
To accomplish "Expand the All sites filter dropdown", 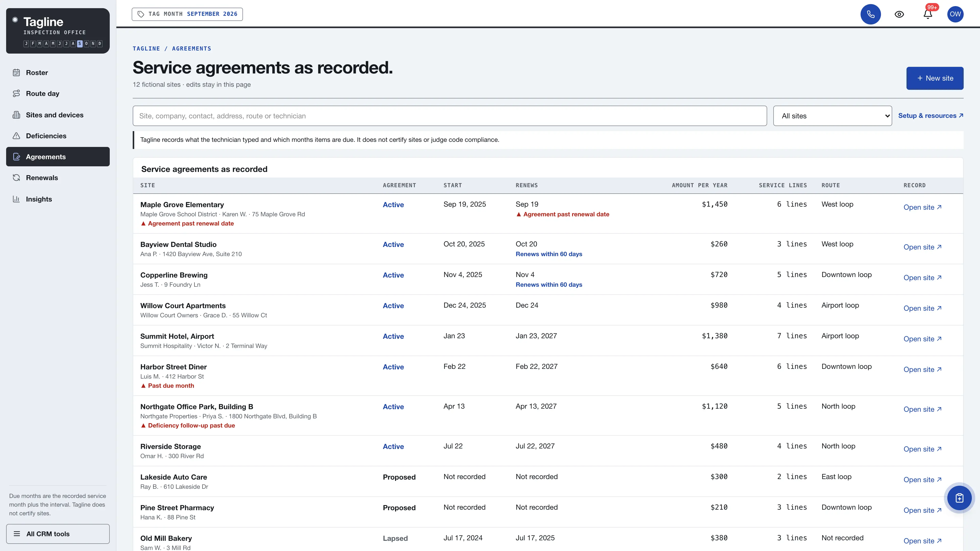I will point(832,116).
